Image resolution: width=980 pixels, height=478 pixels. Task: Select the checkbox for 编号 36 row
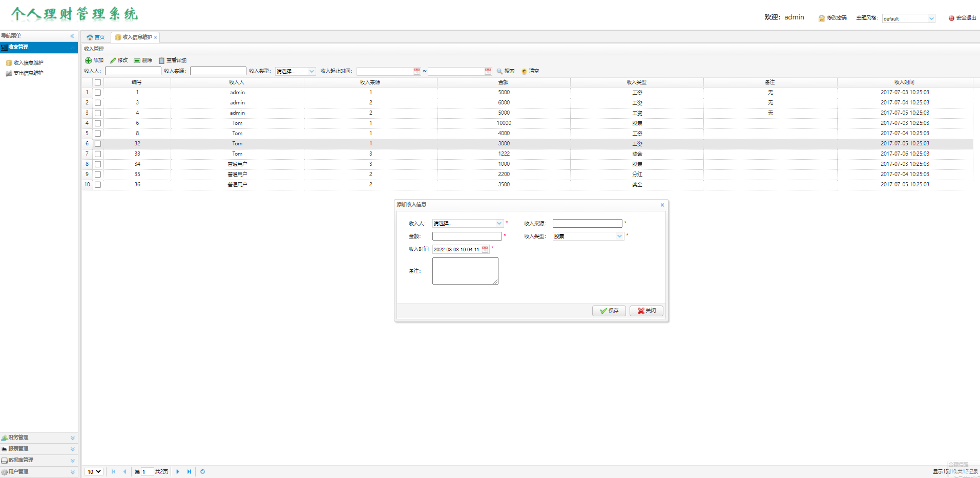[98, 185]
